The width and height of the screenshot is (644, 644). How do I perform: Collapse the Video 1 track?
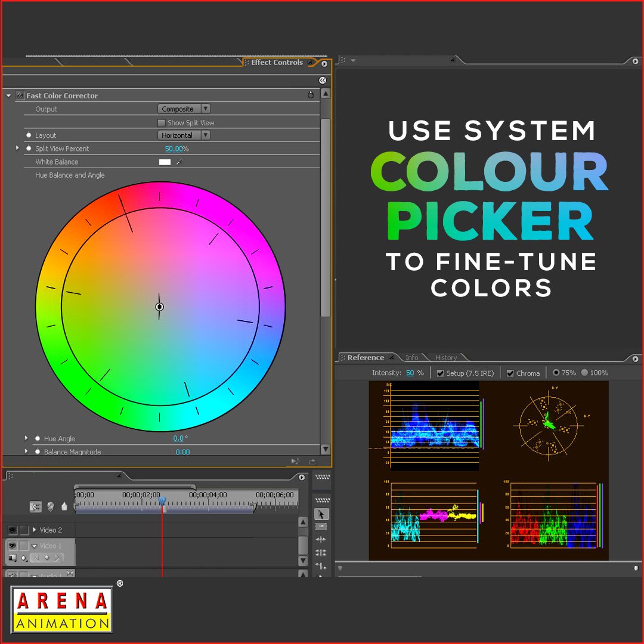(35, 546)
